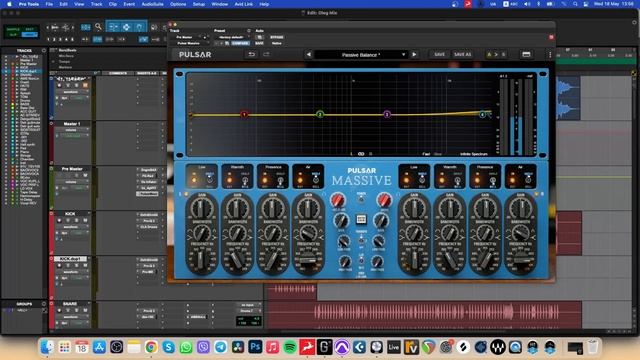Image resolution: width=640 pixels, height=360 pixels.
Task: Open Spotify from the dock
Action: click(x=290, y=347)
